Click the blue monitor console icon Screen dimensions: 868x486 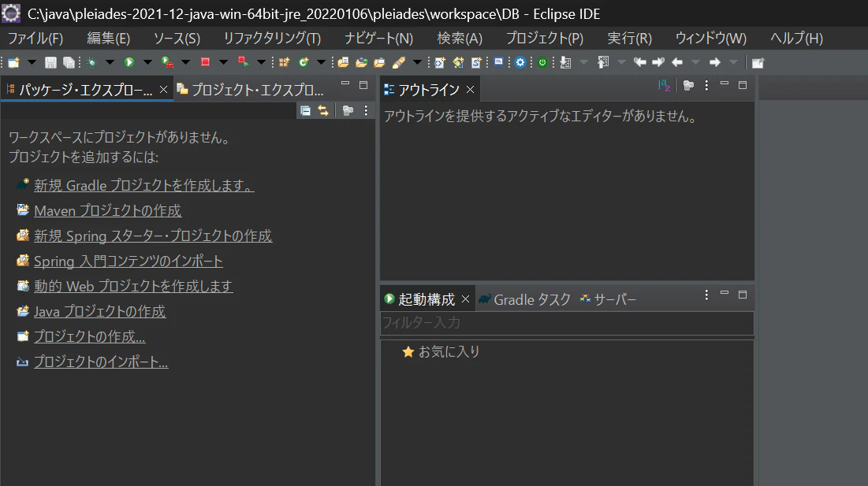(499, 62)
